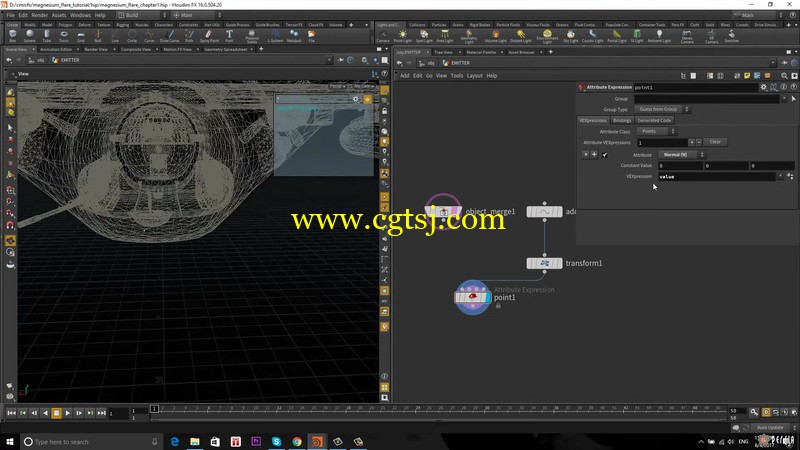Screen dimensions: 800x450
Task: Remove the VEXpression entry with the x button
Action: (x=585, y=155)
